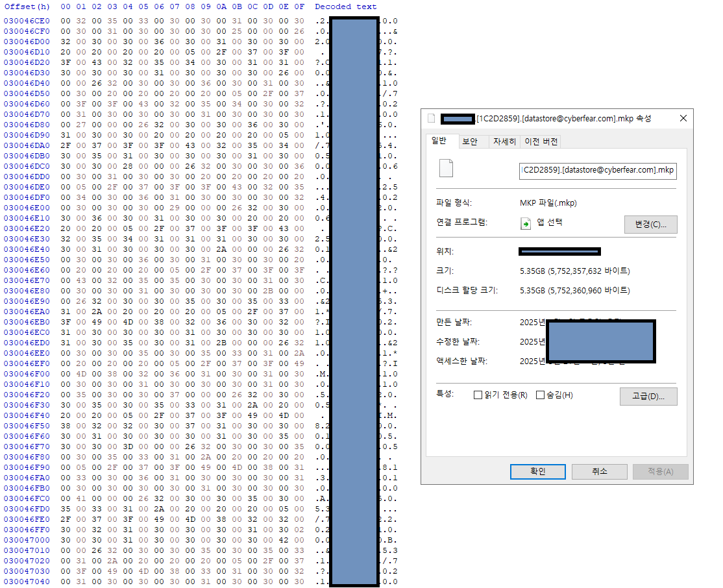Select the 자세히 tab
The image size is (723, 588).
pos(504,141)
